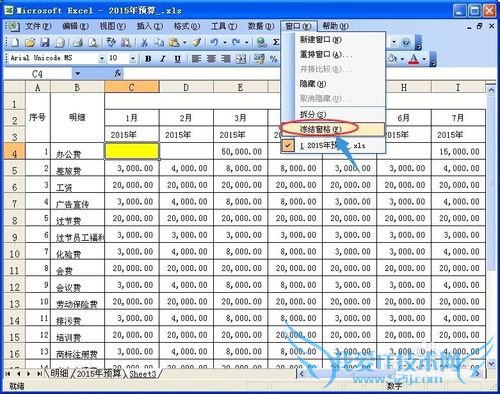Switch to the 明细 sheet tab
500x394 pixels.
click(x=59, y=373)
